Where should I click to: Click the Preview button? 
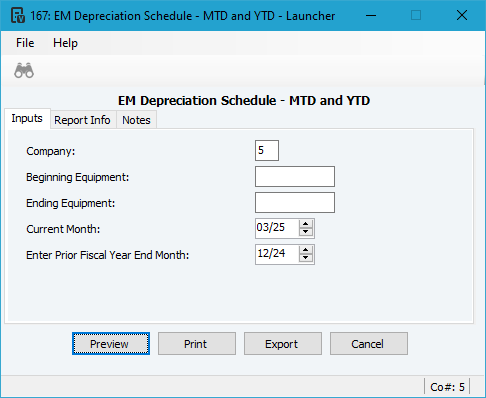coord(111,344)
